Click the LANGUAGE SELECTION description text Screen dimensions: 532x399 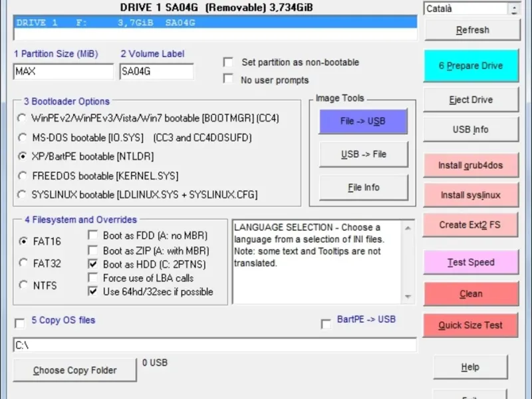coord(309,245)
